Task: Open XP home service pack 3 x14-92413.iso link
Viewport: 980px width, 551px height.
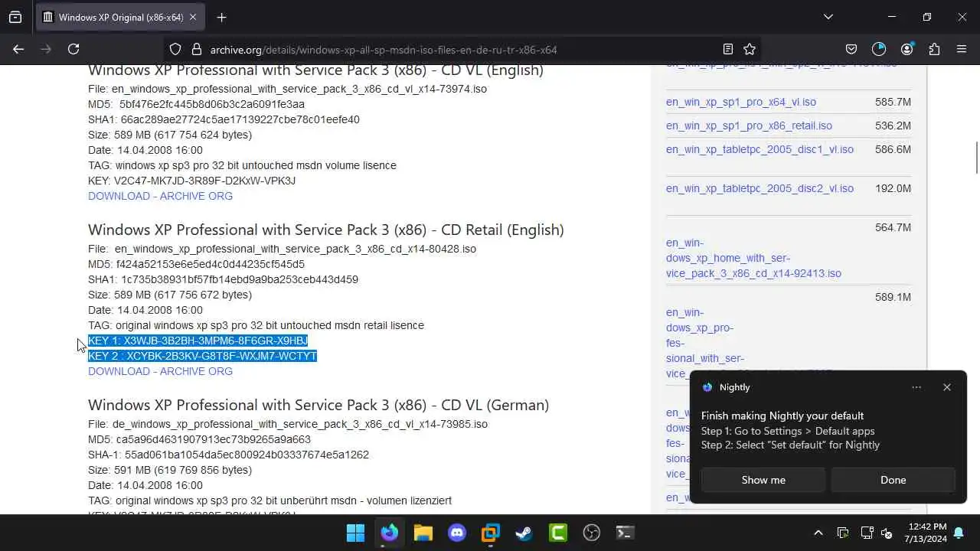Action: coord(753,258)
